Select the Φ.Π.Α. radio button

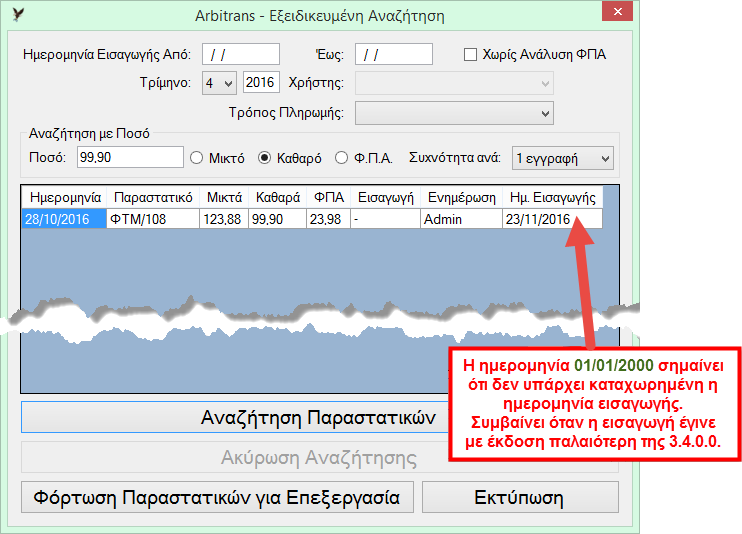[341, 158]
